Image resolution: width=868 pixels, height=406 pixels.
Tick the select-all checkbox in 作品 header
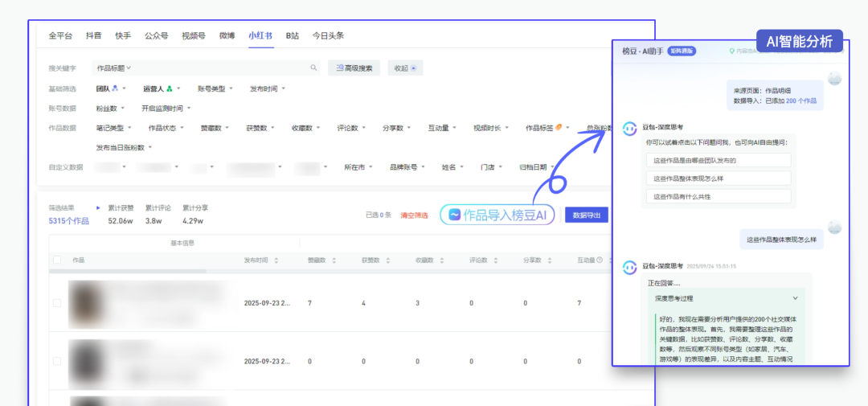(57, 260)
